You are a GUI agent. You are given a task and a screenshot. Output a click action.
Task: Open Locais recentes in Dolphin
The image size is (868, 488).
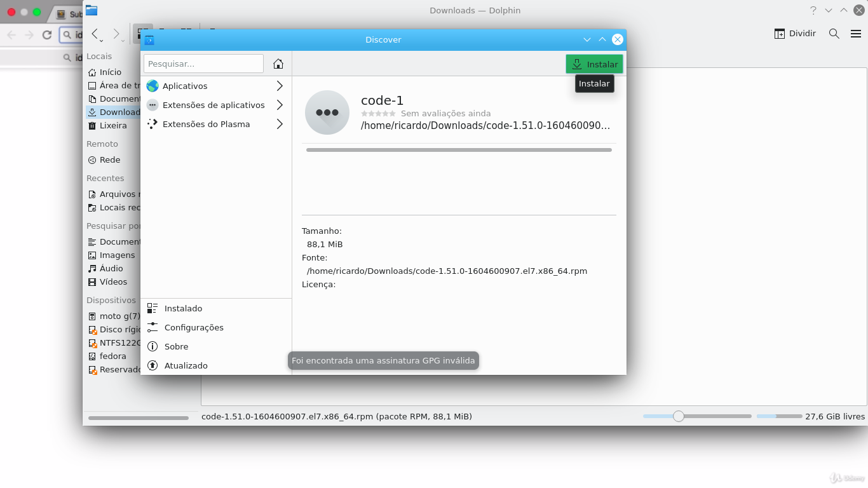[x=113, y=207]
